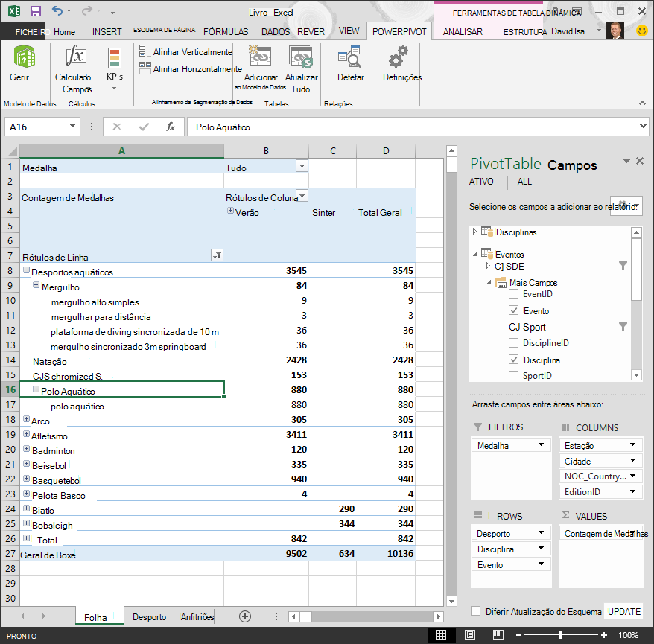Check the DisciplineID field checkbox
This screenshot has width=654, height=644.
(513, 343)
